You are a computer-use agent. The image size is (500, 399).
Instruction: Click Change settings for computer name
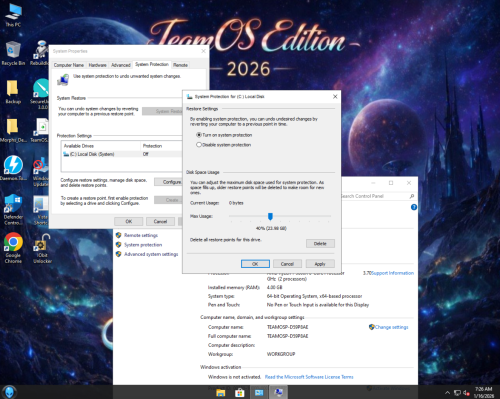392,327
